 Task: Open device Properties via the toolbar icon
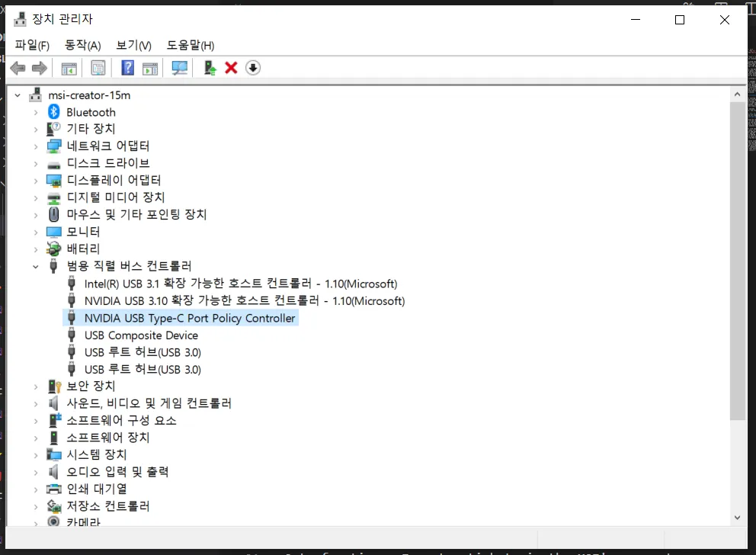98,68
